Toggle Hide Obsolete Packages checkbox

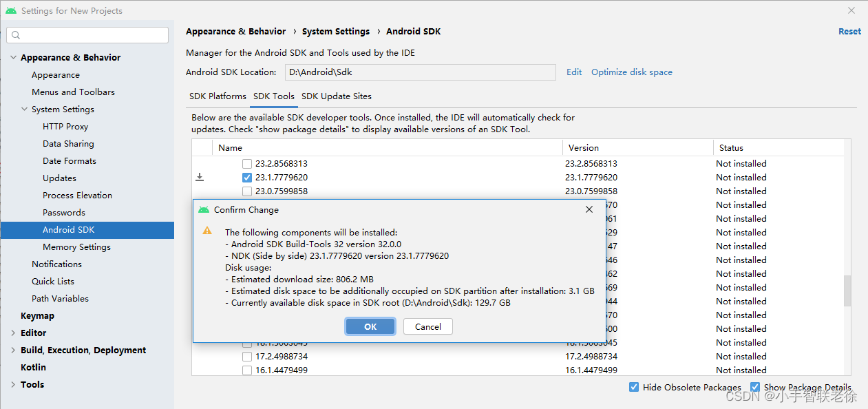tap(634, 387)
